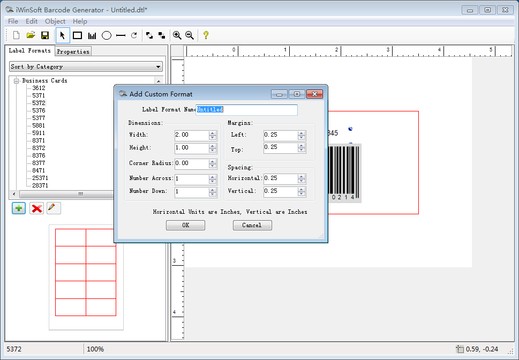Open the File menu

13,21
